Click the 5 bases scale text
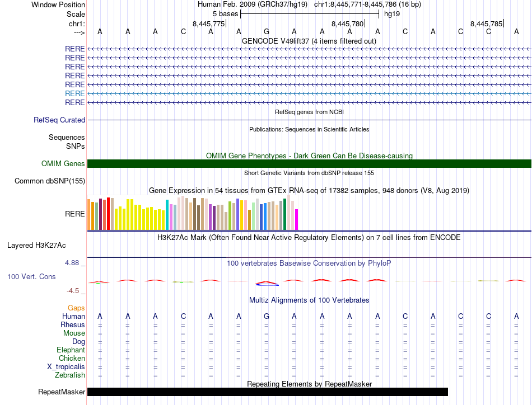The height and width of the screenshot is (405, 532). click(x=225, y=14)
